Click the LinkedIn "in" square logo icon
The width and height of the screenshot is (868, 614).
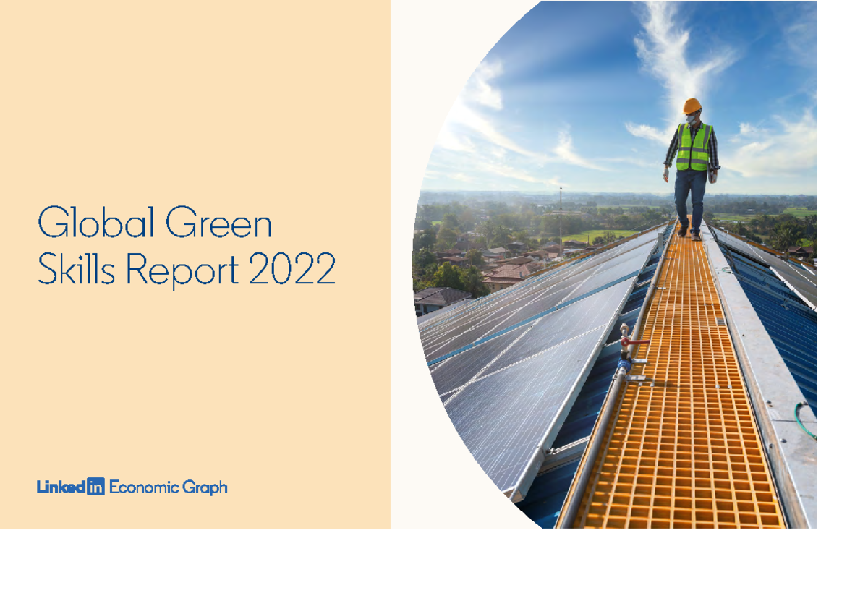(96, 487)
